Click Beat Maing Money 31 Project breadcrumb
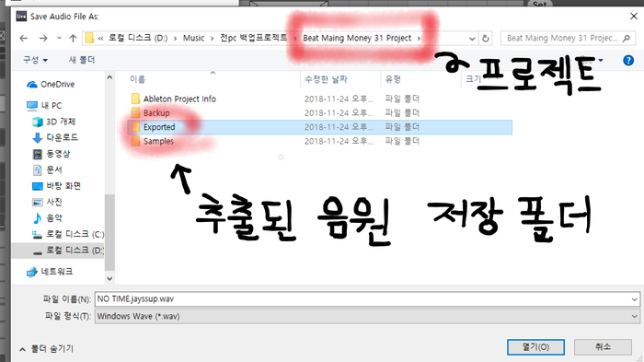Image resolution: width=644 pixels, height=362 pixels. click(357, 39)
